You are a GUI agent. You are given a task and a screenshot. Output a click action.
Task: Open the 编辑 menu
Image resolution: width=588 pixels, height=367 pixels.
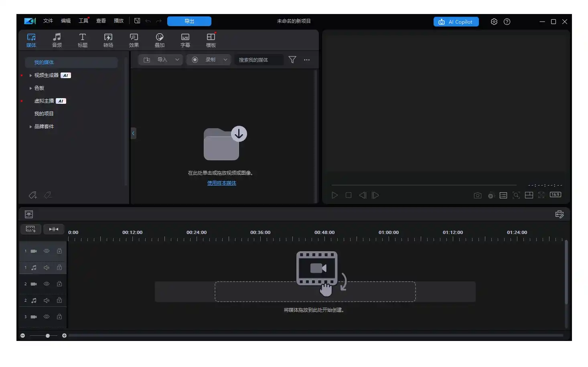[x=66, y=21]
